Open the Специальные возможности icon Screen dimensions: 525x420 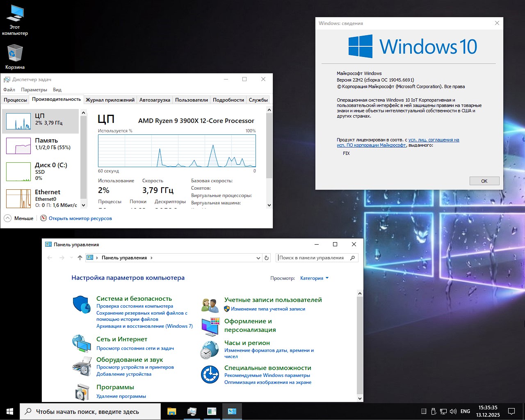coord(210,374)
